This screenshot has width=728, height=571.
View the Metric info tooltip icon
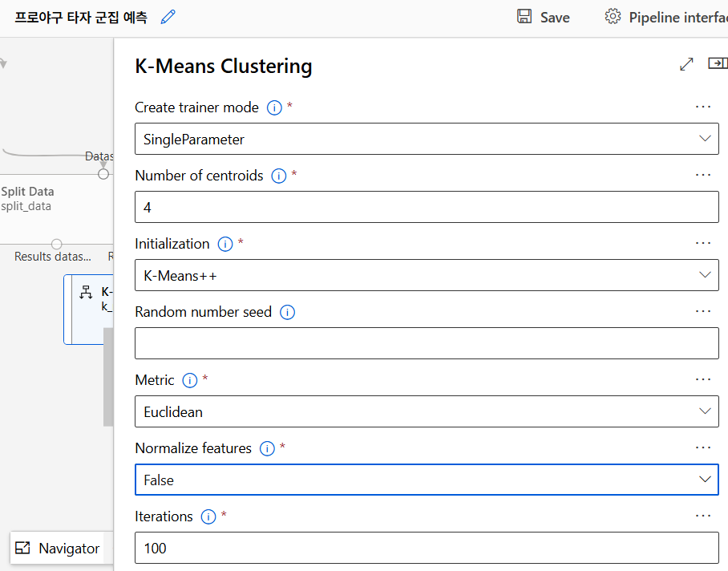[190, 380]
